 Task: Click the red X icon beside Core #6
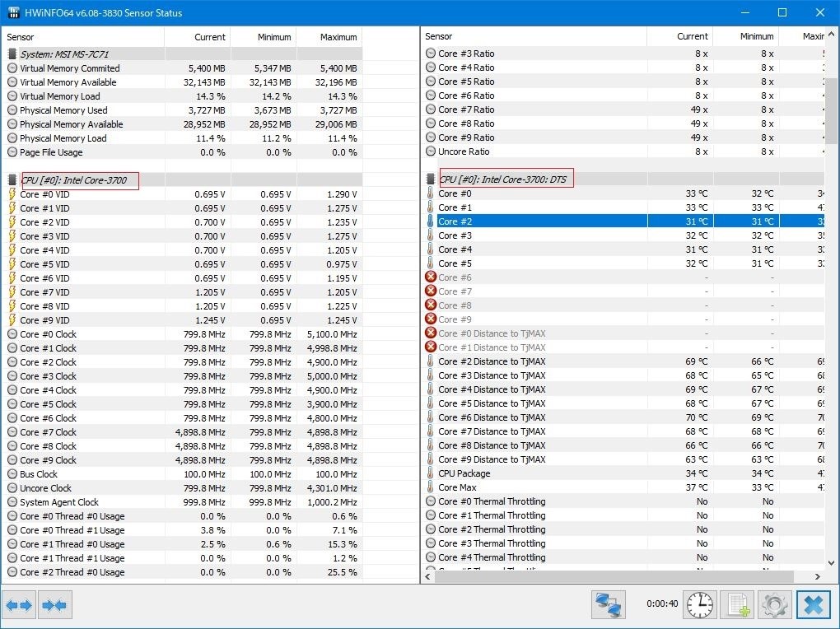click(x=431, y=277)
